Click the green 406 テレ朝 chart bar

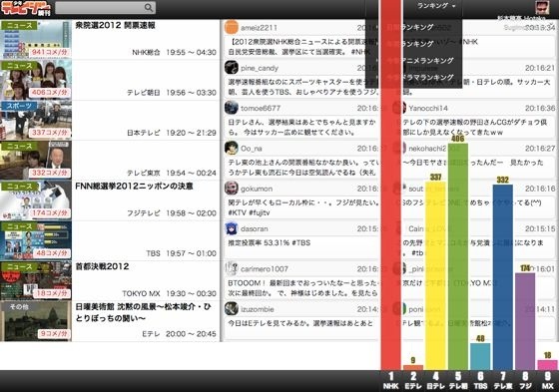[x=458, y=256]
